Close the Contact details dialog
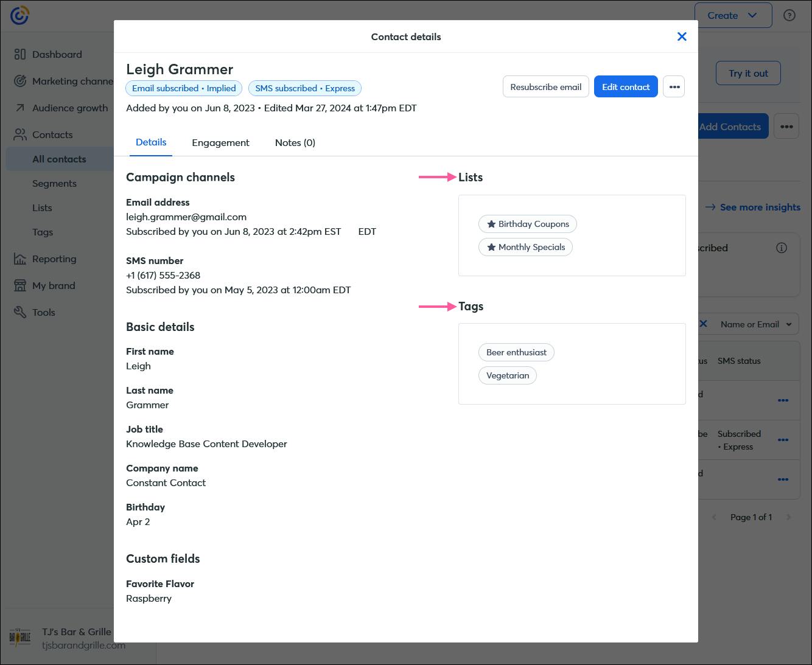812x665 pixels. click(682, 37)
